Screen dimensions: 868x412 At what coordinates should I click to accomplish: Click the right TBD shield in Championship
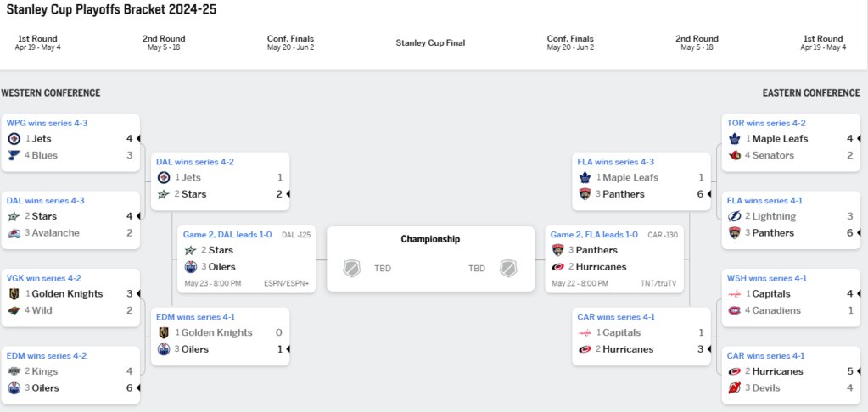(508, 268)
